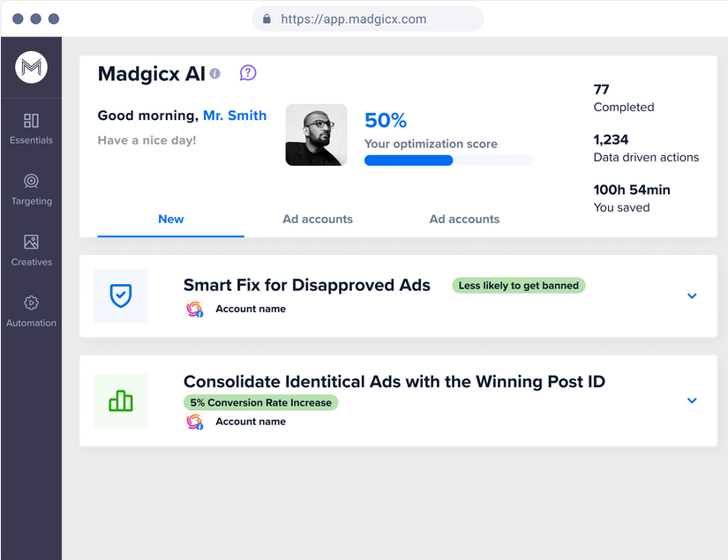
Task: Open the Automation sidebar section
Action: coord(31,310)
